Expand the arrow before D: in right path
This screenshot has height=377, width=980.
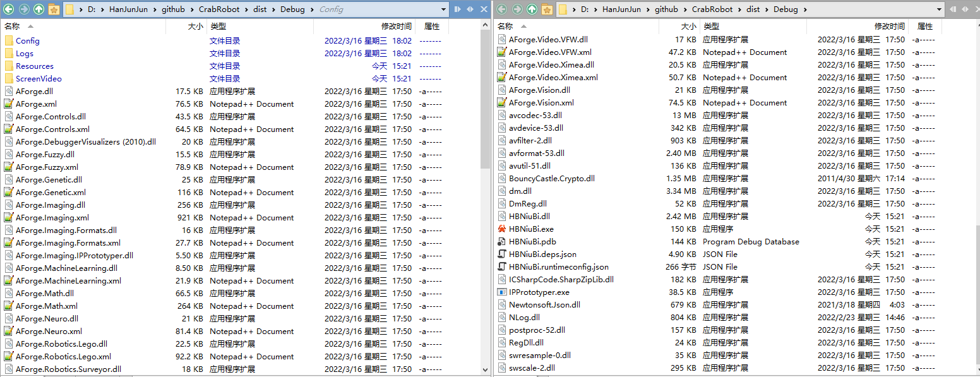click(x=575, y=9)
